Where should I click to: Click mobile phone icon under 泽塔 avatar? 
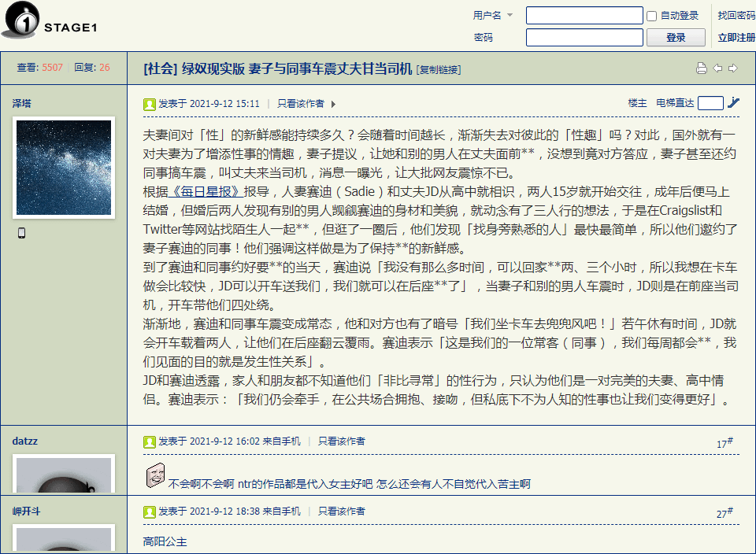click(x=22, y=233)
